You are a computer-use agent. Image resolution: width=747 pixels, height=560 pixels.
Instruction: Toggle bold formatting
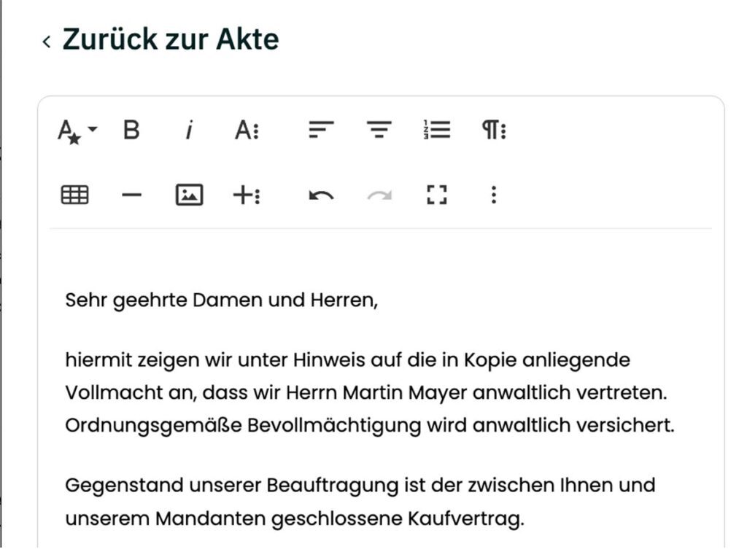[x=133, y=131]
